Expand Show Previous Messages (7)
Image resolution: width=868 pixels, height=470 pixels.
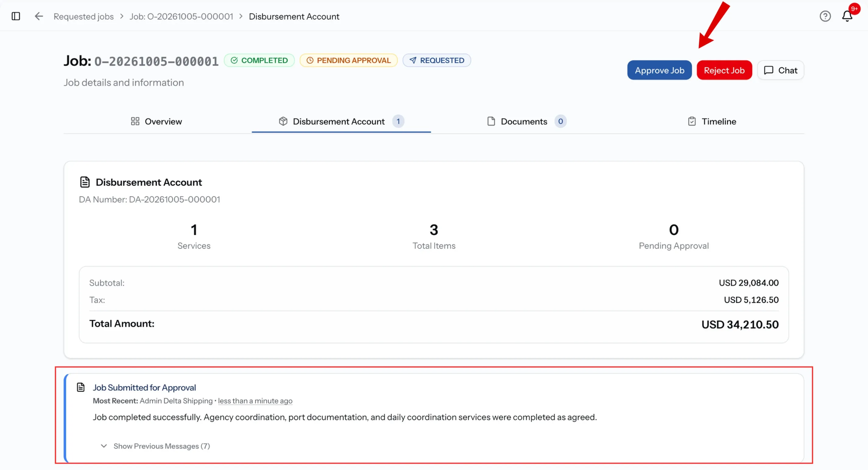click(x=155, y=446)
